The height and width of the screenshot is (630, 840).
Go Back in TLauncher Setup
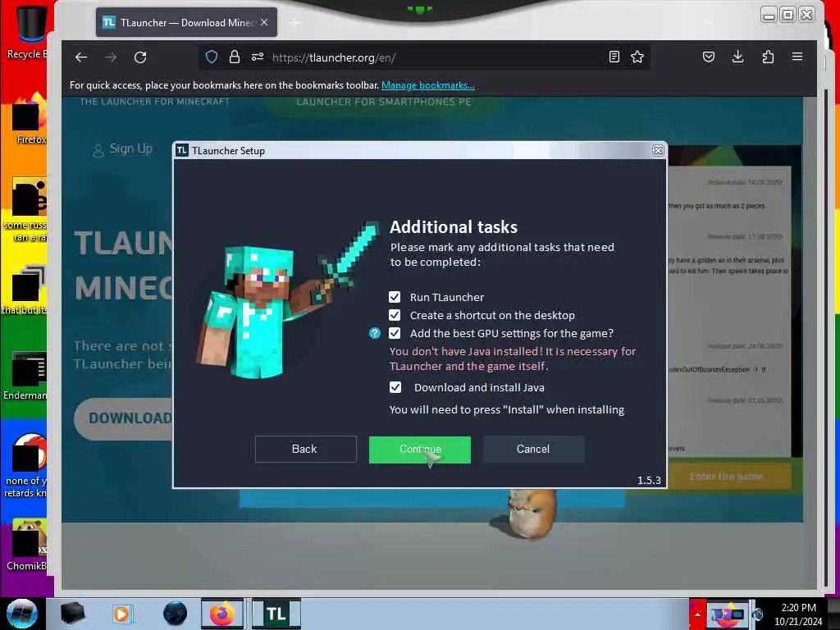305,449
